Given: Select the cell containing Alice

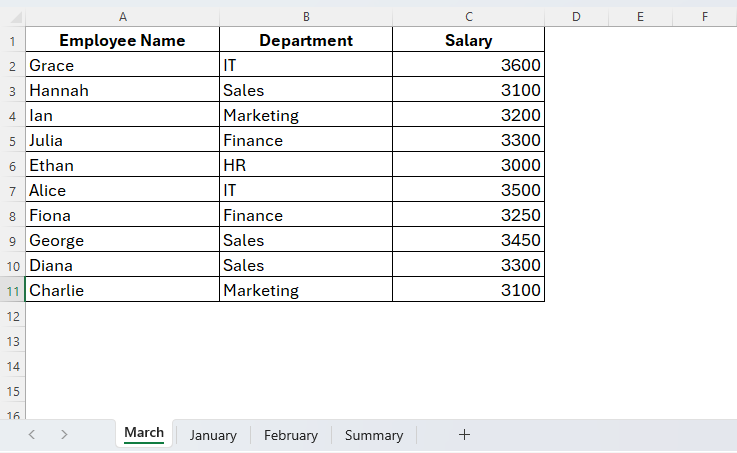Looking at the screenshot, I should tap(123, 190).
